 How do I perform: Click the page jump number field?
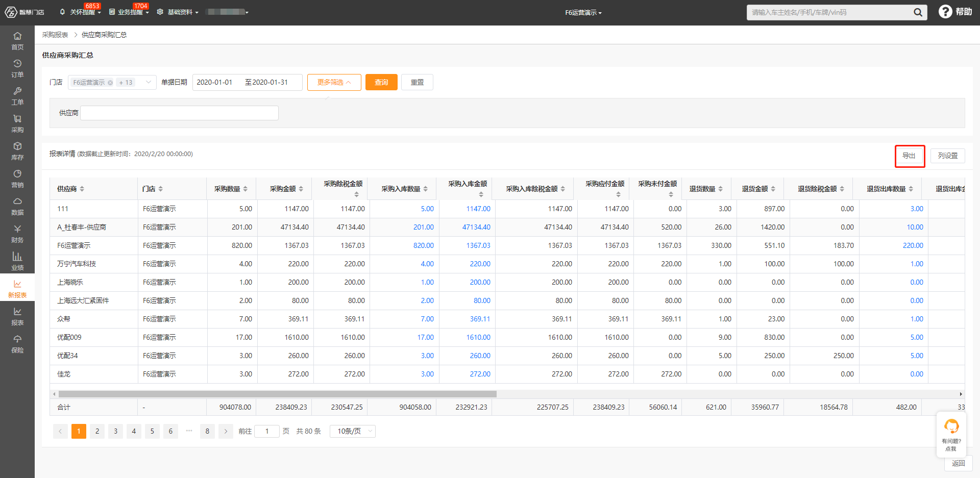(266, 431)
